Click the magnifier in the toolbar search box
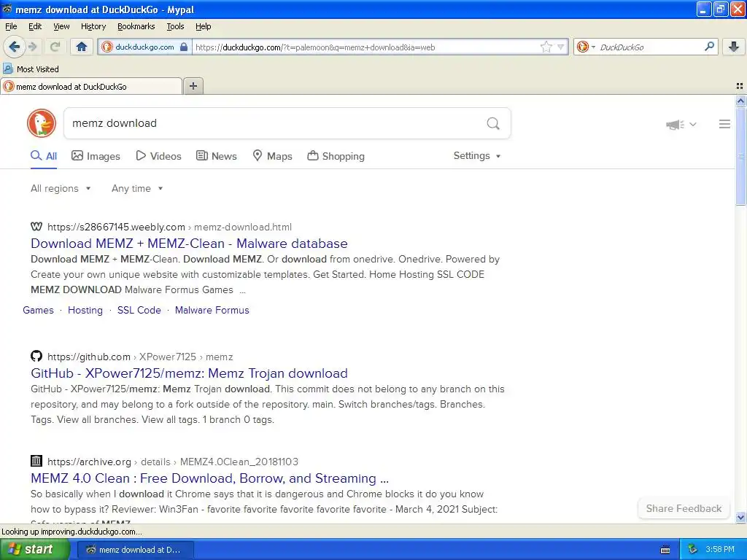 (x=709, y=47)
